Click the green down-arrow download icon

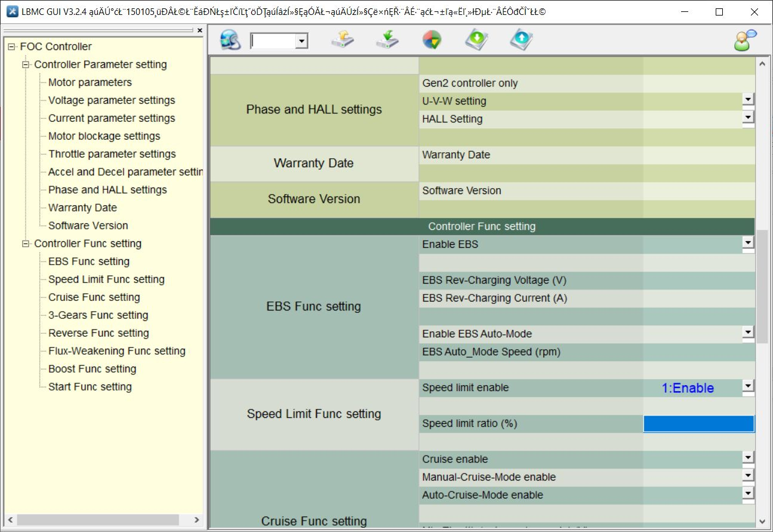(477, 40)
